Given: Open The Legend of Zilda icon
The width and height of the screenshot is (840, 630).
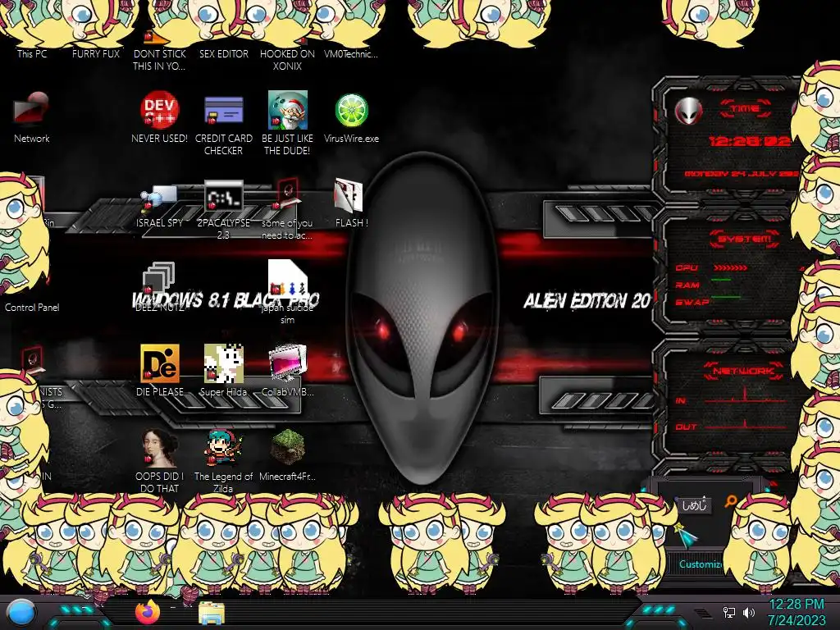Looking at the screenshot, I should click(x=223, y=448).
